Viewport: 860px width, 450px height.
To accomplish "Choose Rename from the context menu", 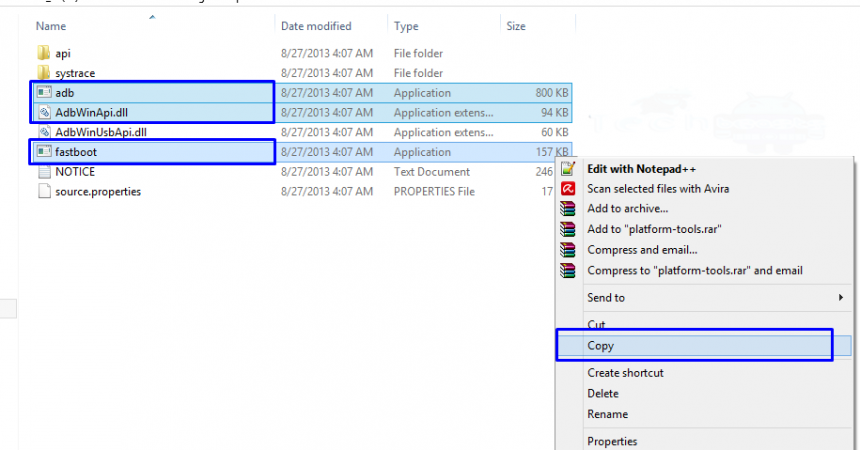I will click(x=608, y=414).
